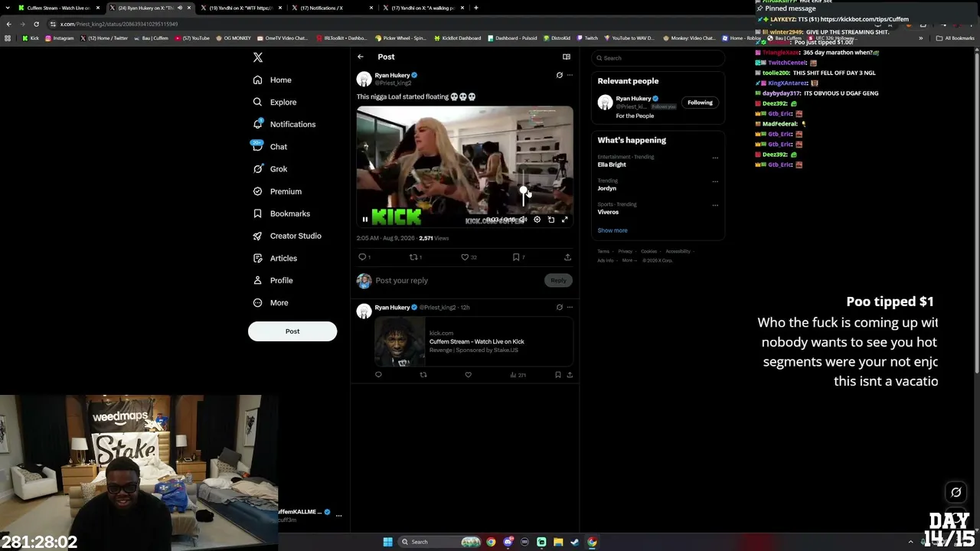
Task: Like the main post with 32 likes
Action: pos(468,257)
